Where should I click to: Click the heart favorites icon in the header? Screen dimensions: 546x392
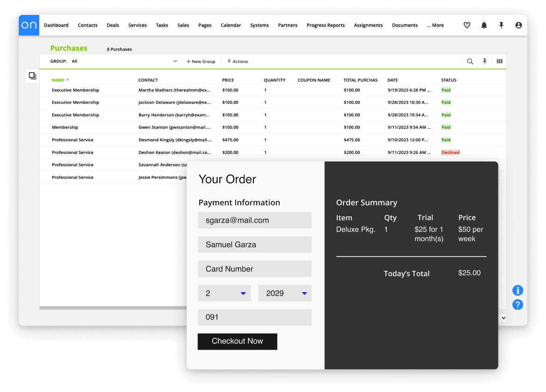[x=467, y=25]
